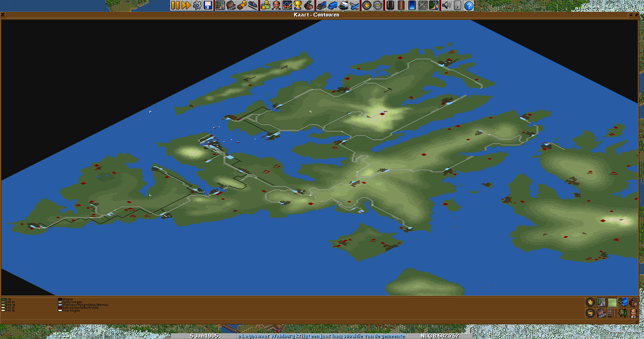Show the subsidies list

click(242, 5)
